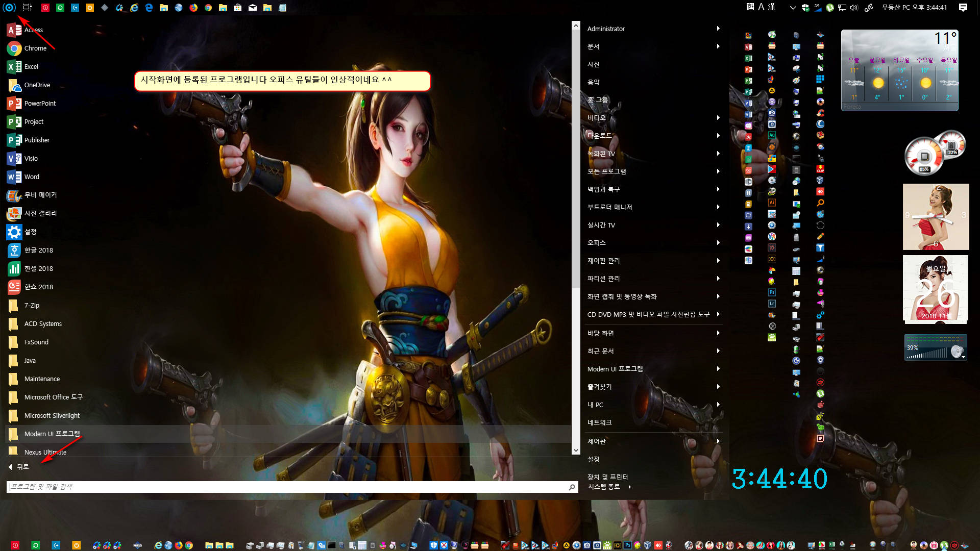Open 네트워크 link
980x551 pixels.
[x=600, y=422]
